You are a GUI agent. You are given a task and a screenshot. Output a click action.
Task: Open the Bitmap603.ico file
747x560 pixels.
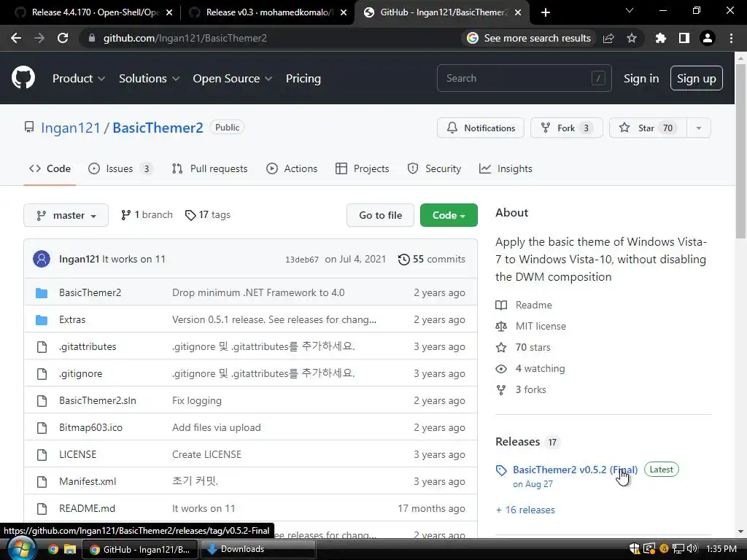(91, 427)
